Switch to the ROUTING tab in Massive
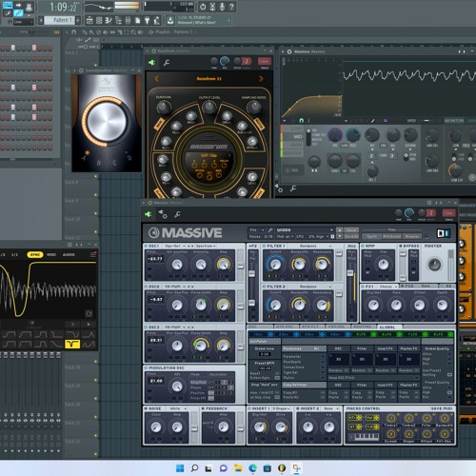The image size is (476, 476). tap(363, 327)
